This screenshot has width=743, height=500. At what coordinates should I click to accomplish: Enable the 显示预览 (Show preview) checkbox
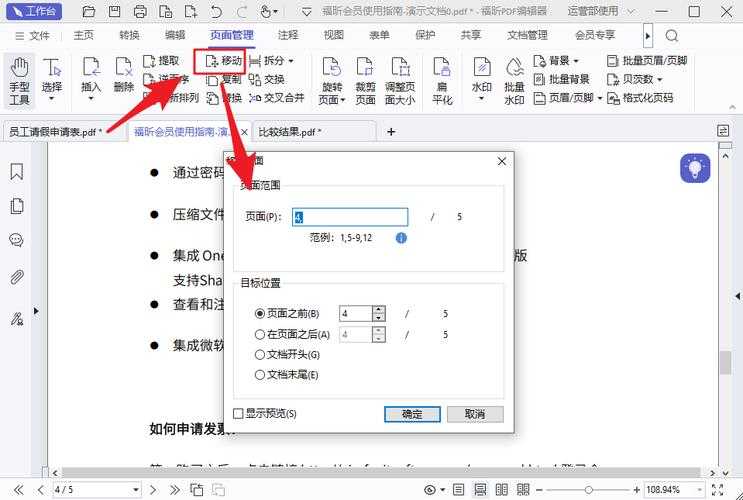(x=238, y=413)
